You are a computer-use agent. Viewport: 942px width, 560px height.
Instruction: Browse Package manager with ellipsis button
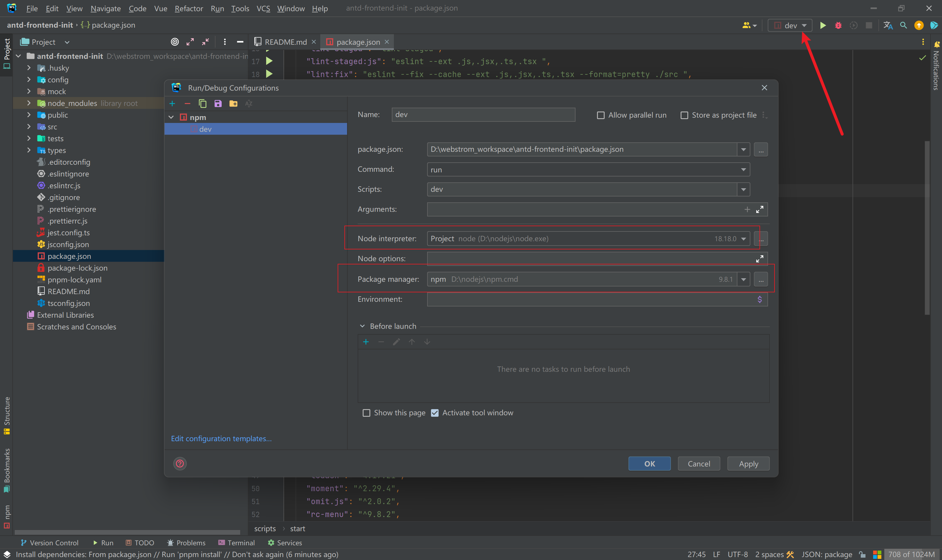click(761, 279)
